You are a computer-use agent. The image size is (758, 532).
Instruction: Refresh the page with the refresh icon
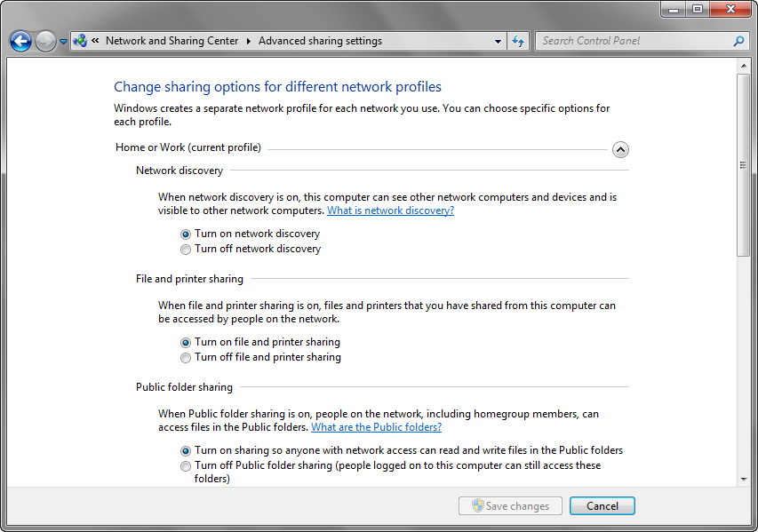(518, 42)
